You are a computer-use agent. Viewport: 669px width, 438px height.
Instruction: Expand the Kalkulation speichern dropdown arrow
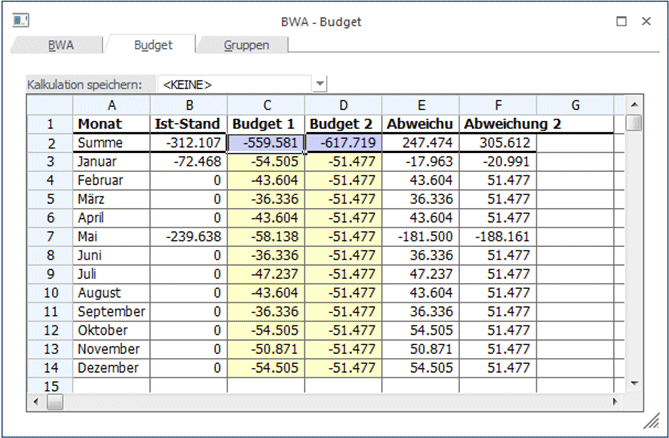tap(320, 85)
